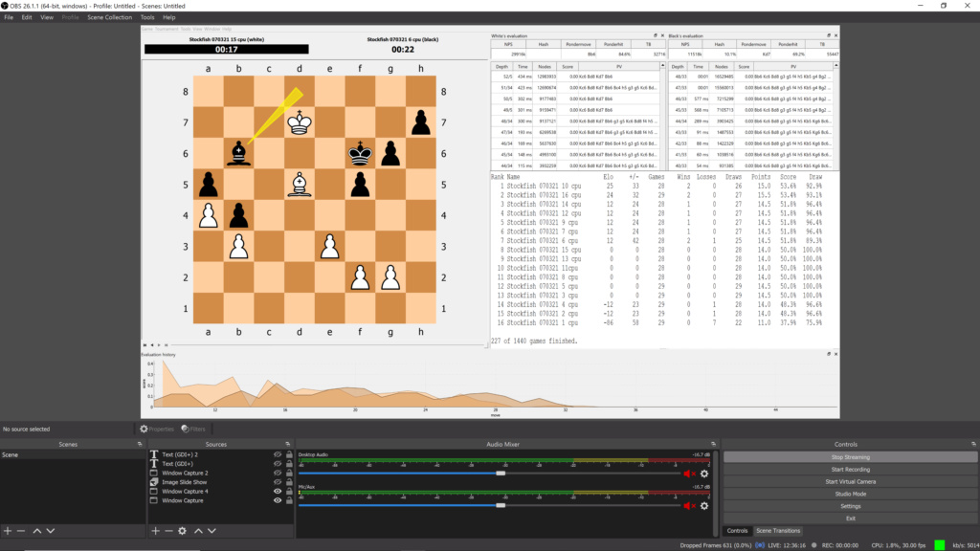Screen dimensions: 980x551
Task: Lock the Window Capture 2 source
Action: [289, 473]
